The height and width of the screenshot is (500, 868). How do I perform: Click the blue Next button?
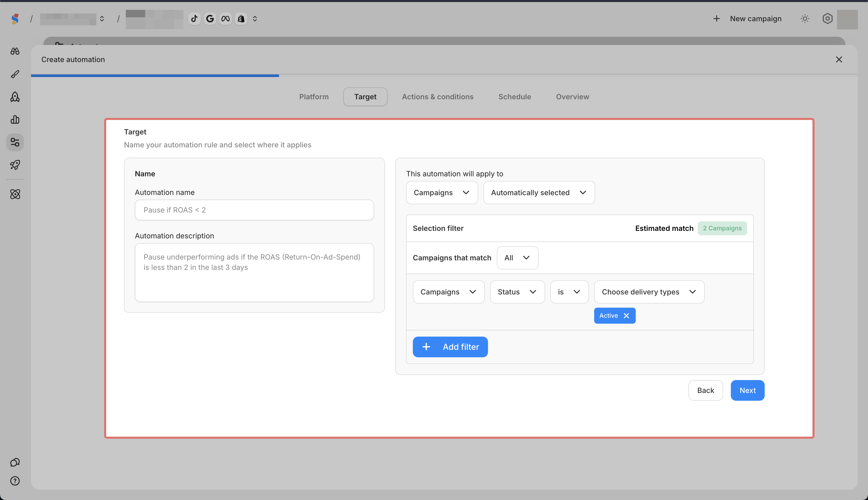(x=747, y=390)
